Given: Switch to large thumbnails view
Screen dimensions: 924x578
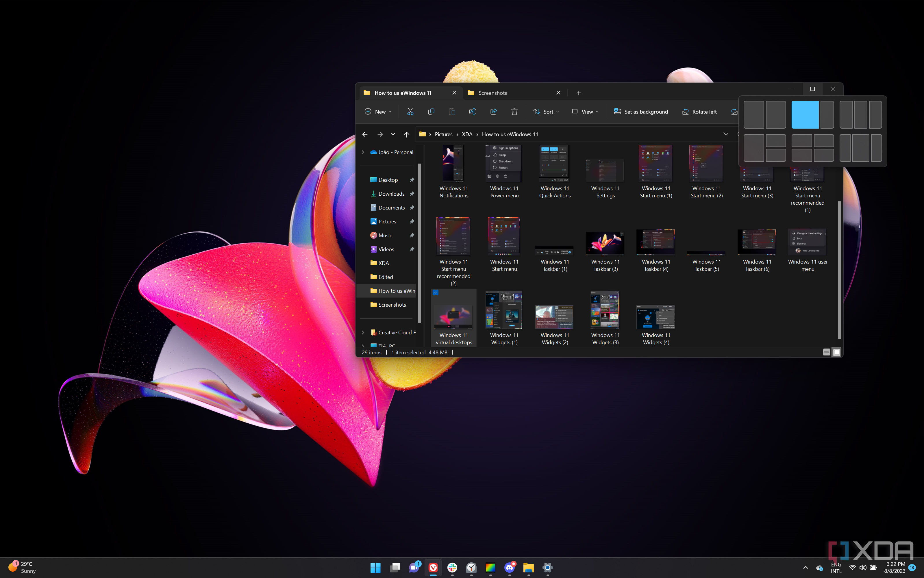Looking at the screenshot, I should (x=836, y=352).
